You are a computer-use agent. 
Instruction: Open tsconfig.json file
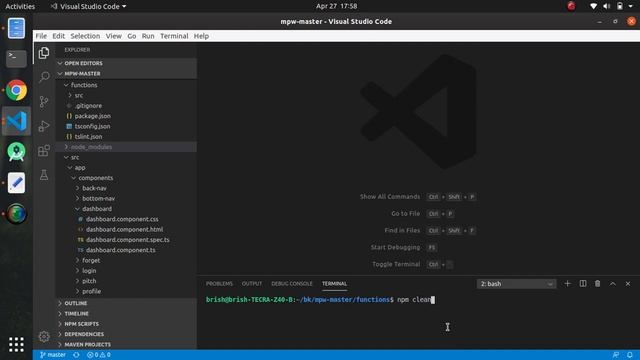(126, 126)
